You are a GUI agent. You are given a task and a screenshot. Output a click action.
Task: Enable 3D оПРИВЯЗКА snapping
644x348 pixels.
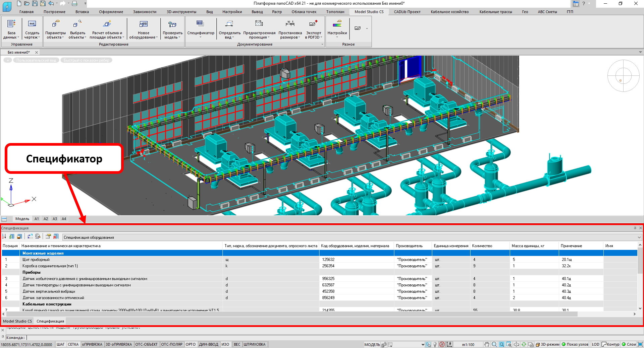click(119, 344)
